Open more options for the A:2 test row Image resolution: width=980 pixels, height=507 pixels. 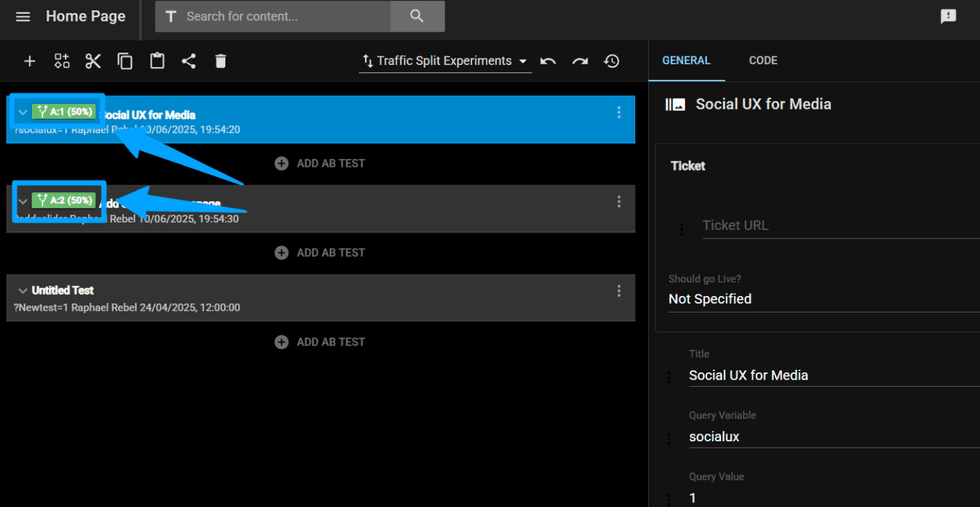click(619, 201)
